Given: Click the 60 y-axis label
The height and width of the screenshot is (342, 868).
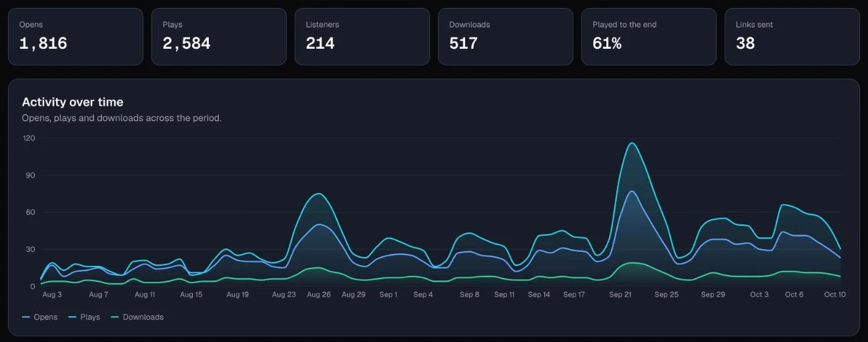Looking at the screenshot, I should [x=31, y=212].
